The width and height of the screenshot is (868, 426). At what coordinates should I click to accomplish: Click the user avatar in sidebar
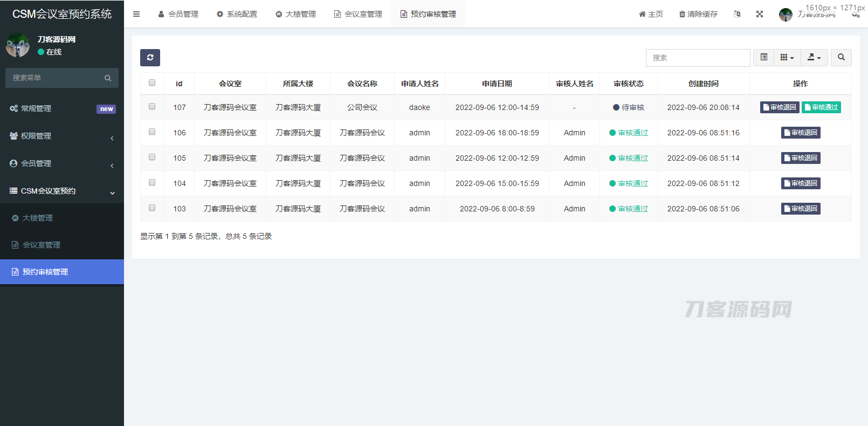click(17, 45)
